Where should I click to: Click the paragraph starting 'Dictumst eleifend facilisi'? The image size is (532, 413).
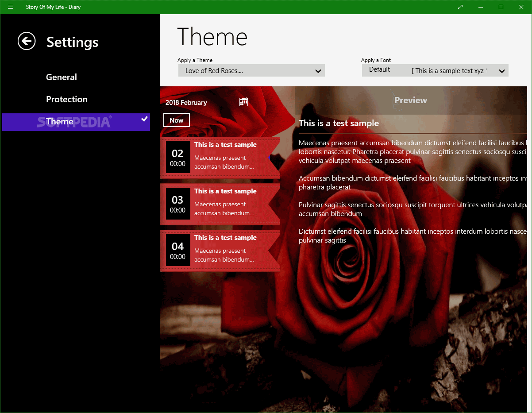tap(413, 235)
